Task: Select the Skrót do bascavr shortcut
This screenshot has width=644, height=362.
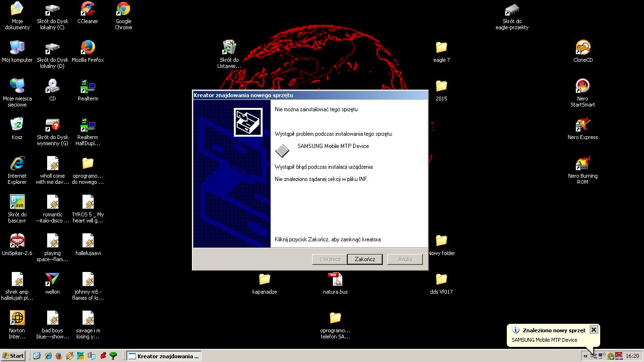Action: 17,209
